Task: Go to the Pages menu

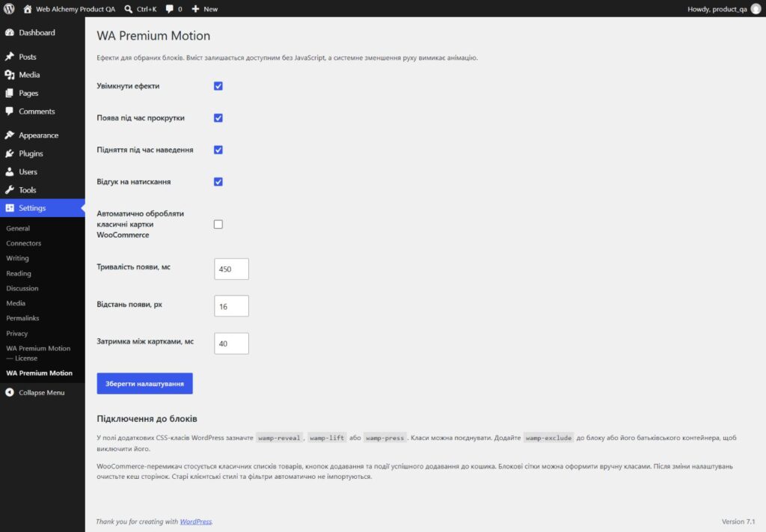Action: click(x=28, y=93)
